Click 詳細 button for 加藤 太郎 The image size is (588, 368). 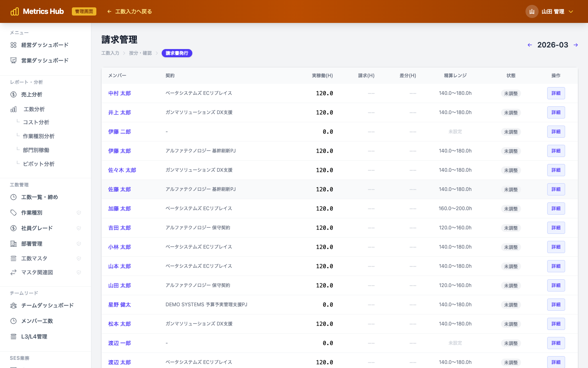(556, 209)
